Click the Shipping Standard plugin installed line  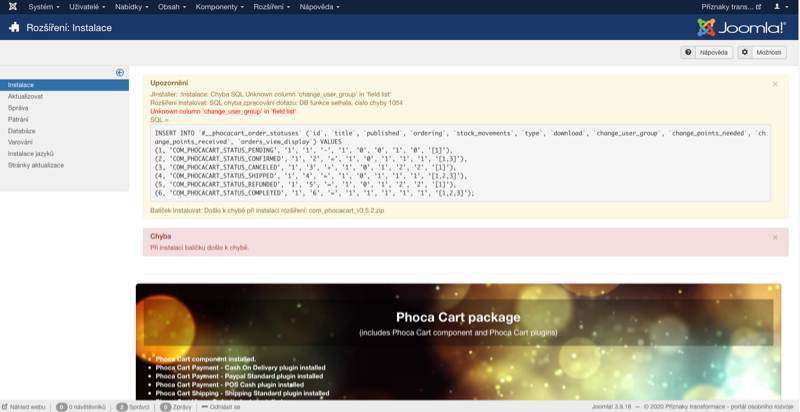(242, 393)
